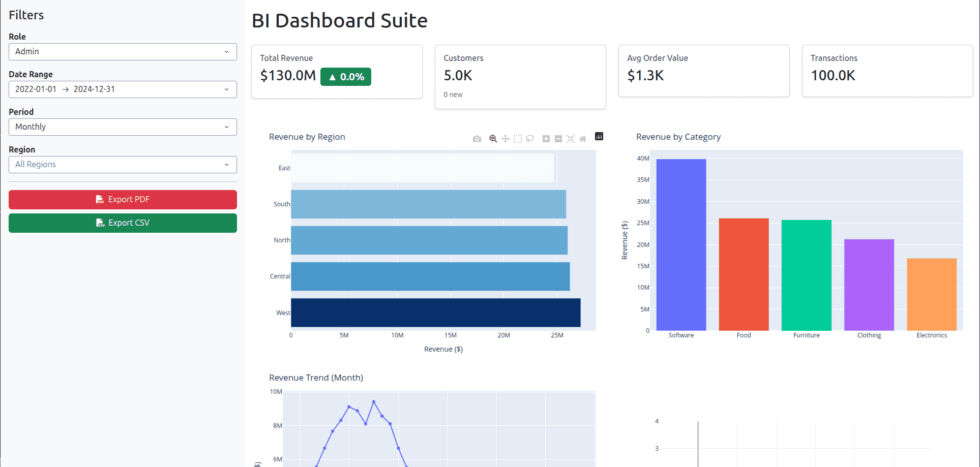The image size is (980, 467).
Task: Enable Box Select on the region chart
Action: pyautogui.click(x=517, y=138)
